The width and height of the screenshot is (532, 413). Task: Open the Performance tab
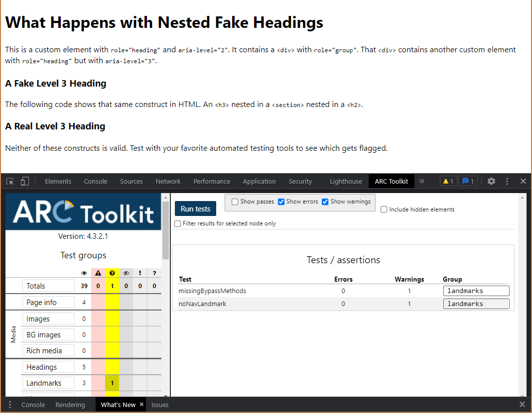tap(212, 181)
